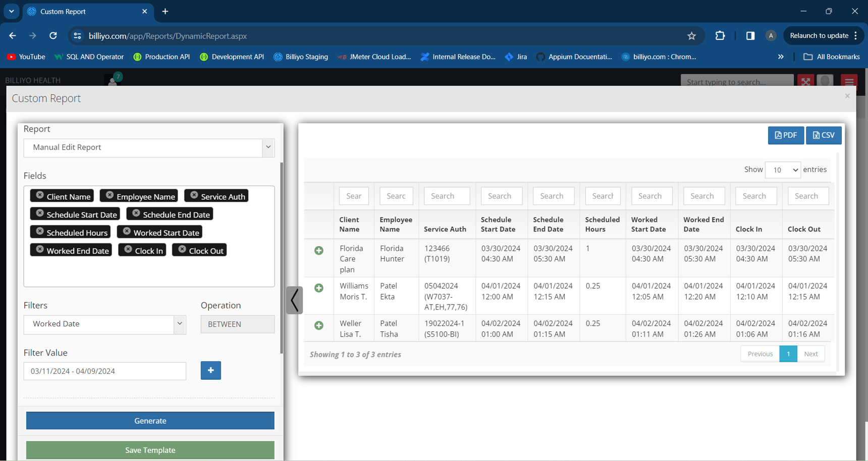
Task: Expand the Williams Moris T. row
Action: click(x=319, y=288)
